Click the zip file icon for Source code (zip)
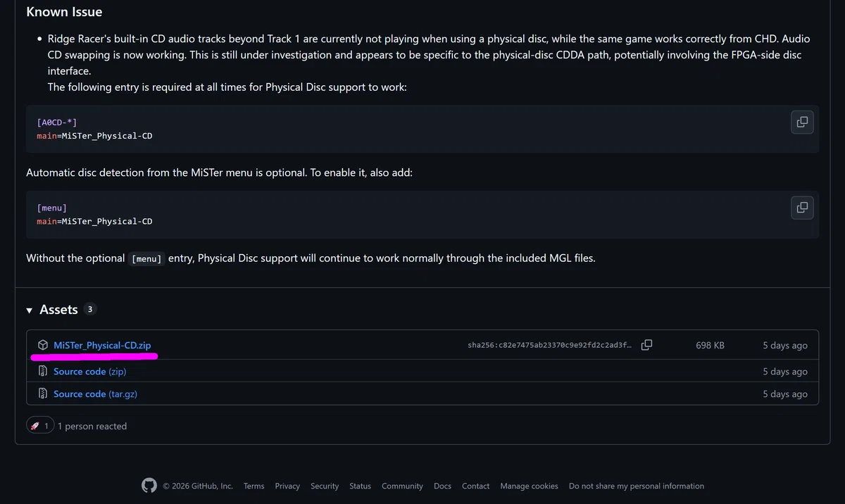This screenshot has width=845, height=504. tap(43, 371)
